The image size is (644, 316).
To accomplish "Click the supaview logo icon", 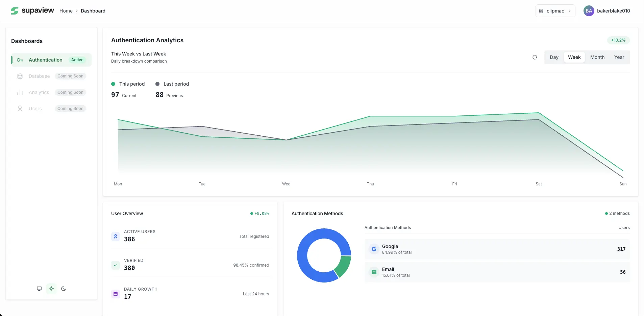I will pyautogui.click(x=15, y=11).
